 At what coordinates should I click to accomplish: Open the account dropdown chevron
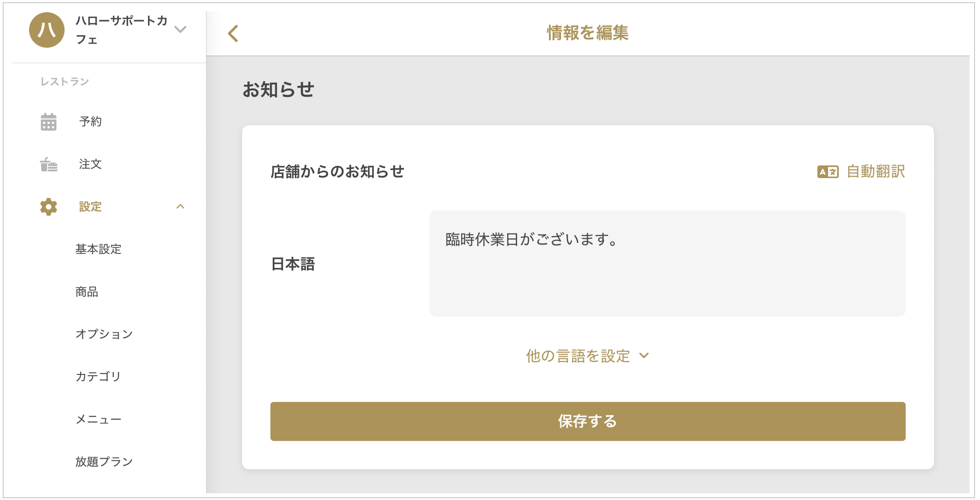tap(181, 30)
